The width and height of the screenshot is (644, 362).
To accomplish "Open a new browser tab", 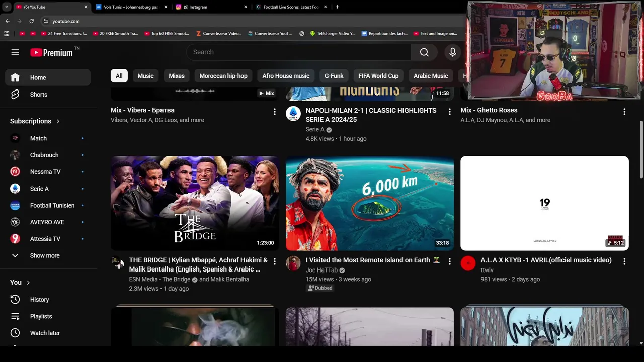I will coord(337,7).
